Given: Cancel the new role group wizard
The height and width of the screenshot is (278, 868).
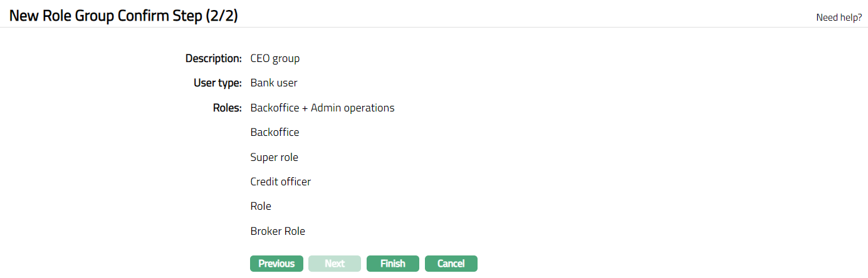Looking at the screenshot, I should click(x=451, y=264).
